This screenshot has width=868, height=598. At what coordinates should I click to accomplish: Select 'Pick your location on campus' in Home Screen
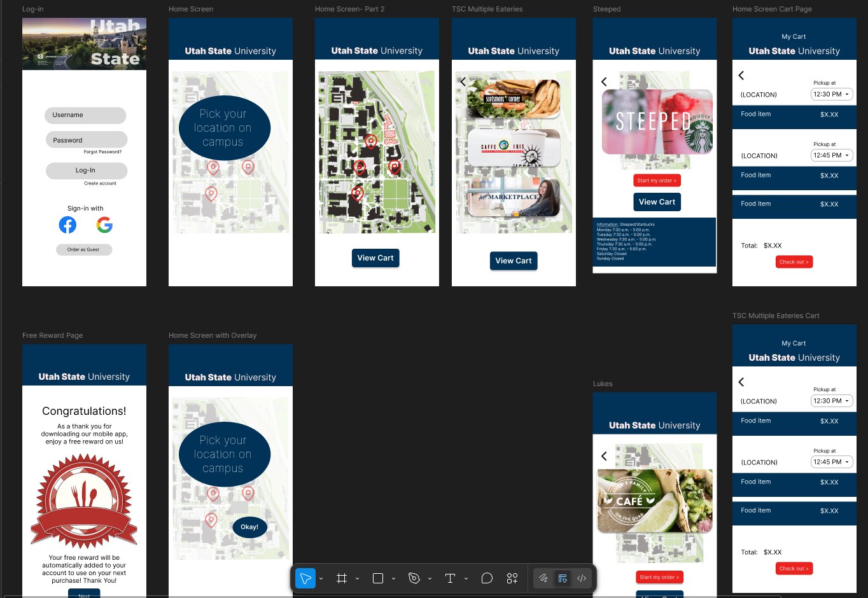coord(223,128)
